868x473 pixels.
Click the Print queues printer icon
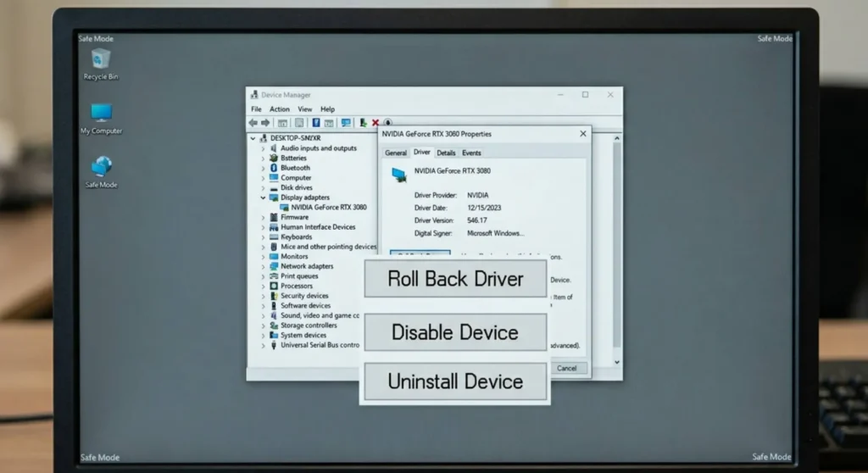(x=274, y=275)
